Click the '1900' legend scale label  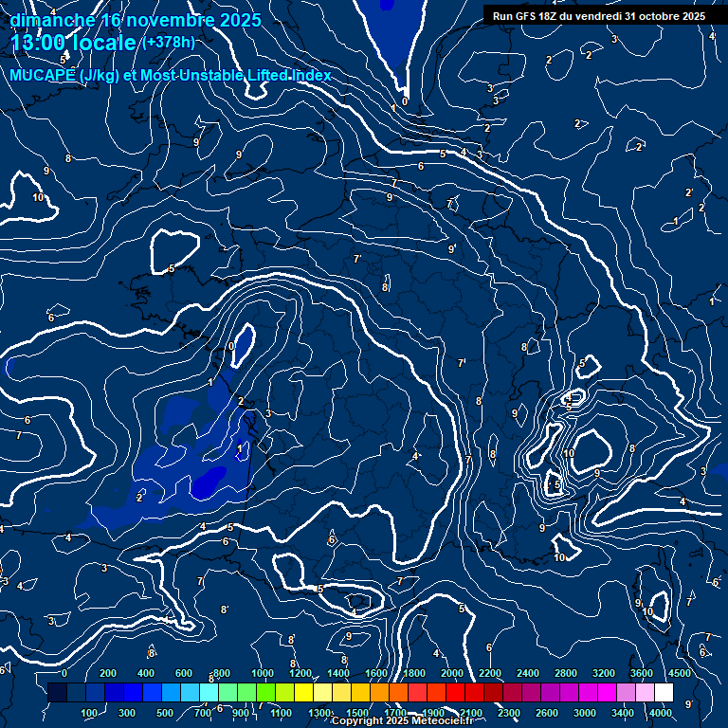click(x=433, y=713)
